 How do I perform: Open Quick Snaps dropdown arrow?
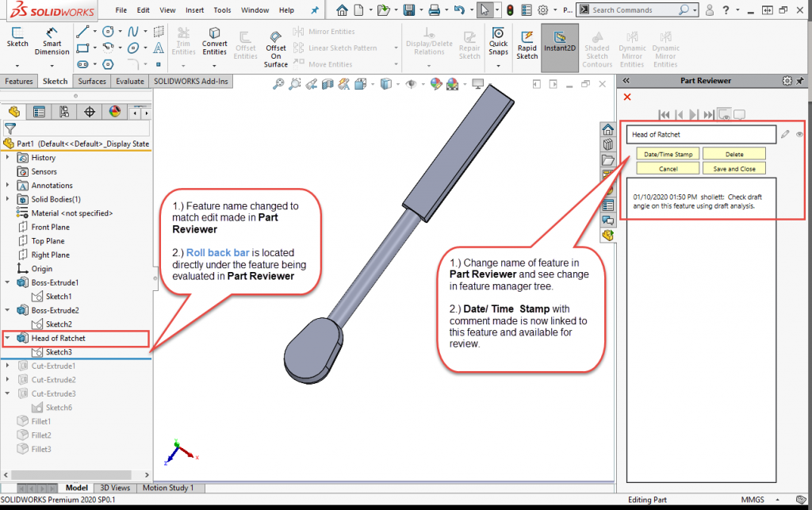[498, 66]
